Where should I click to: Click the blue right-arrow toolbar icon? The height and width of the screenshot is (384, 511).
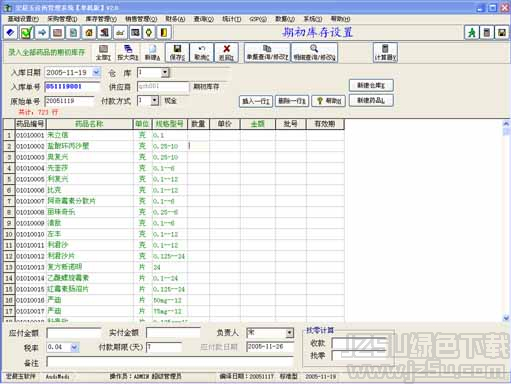(x=42, y=32)
